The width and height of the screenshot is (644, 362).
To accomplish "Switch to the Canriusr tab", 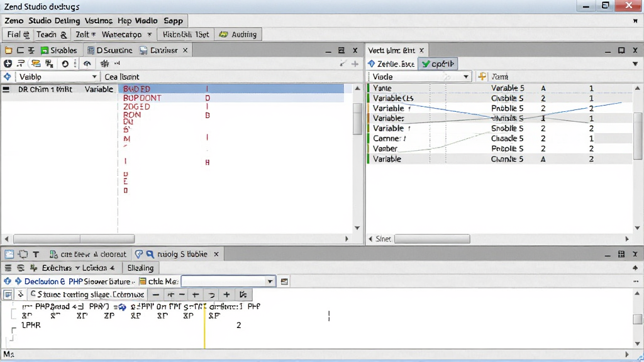I will (x=158, y=50).
